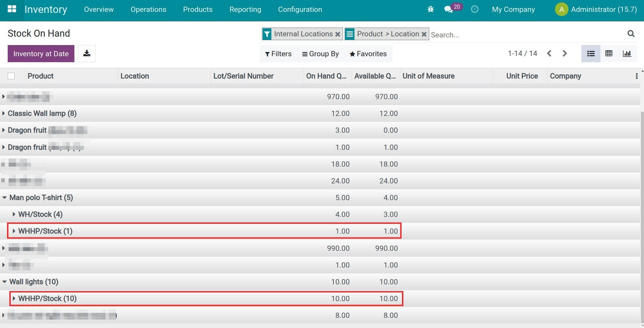
Task: Open the activities clock icon
Action: tap(475, 9)
